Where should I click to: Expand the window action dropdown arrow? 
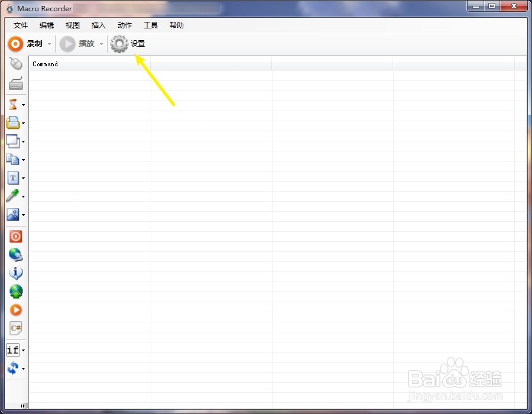click(x=23, y=141)
